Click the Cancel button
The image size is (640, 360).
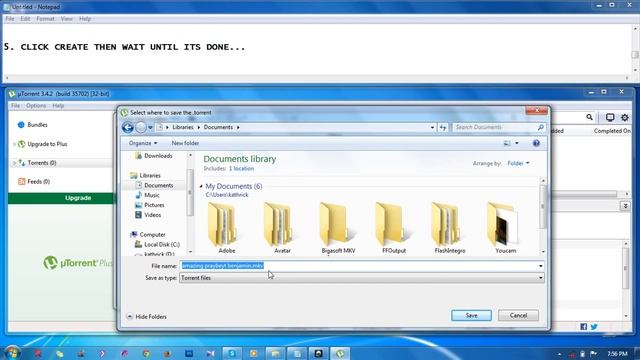pyautogui.click(x=518, y=316)
